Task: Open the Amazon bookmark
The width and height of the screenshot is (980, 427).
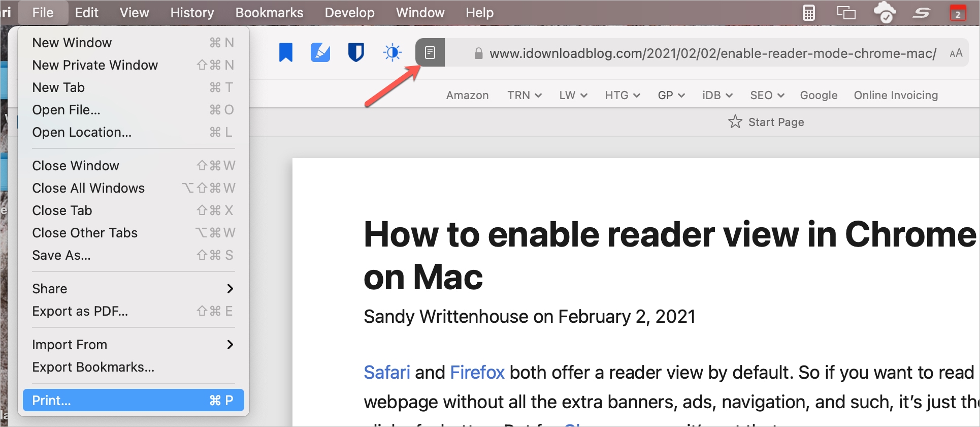Action: (467, 95)
